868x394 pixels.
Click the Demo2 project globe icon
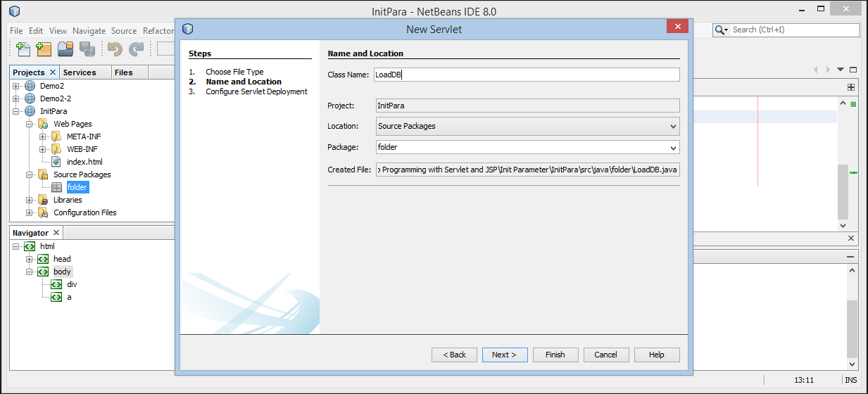[x=30, y=86]
